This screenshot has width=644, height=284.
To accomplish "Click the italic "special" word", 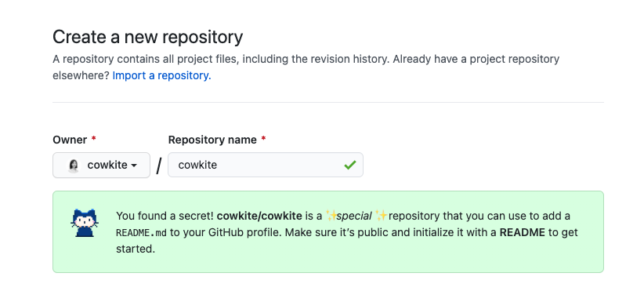I will point(354,216).
